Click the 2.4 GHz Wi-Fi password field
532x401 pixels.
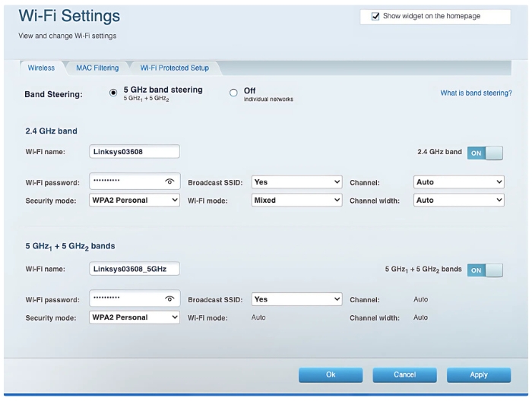click(x=135, y=182)
